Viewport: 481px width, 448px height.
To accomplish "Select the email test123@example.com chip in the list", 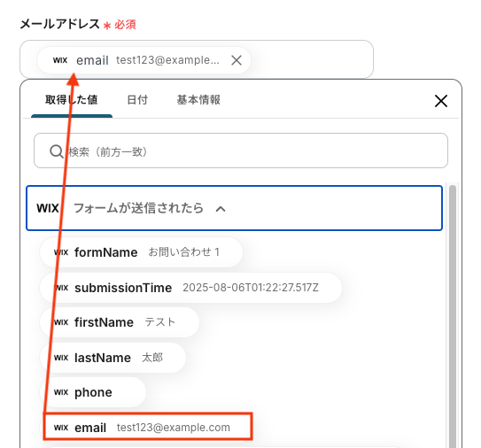I will click(x=148, y=427).
